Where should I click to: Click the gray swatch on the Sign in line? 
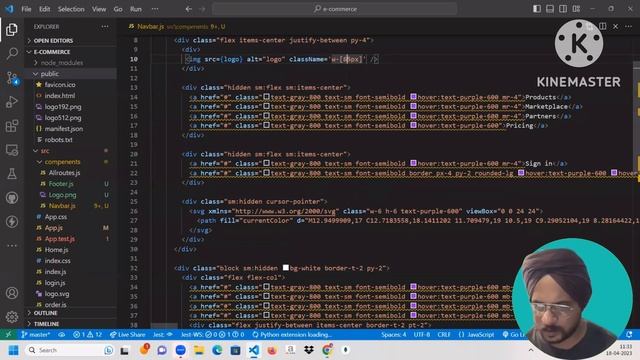click(x=266, y=163)
